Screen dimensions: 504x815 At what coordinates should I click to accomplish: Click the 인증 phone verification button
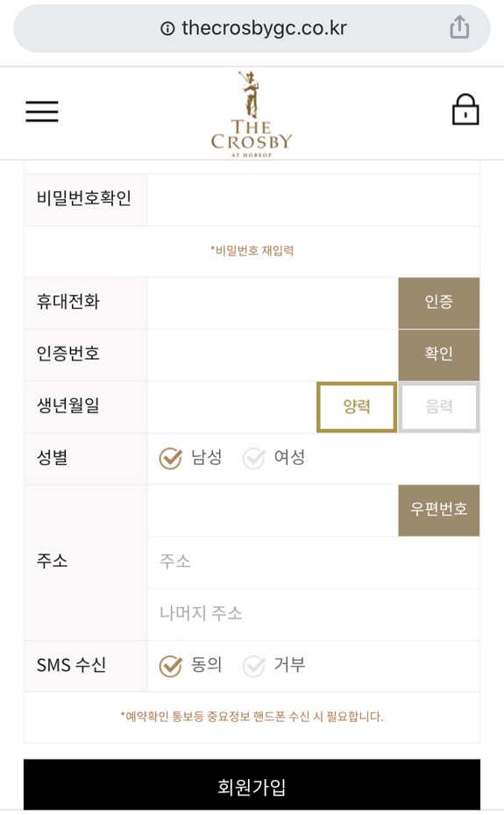439,303
